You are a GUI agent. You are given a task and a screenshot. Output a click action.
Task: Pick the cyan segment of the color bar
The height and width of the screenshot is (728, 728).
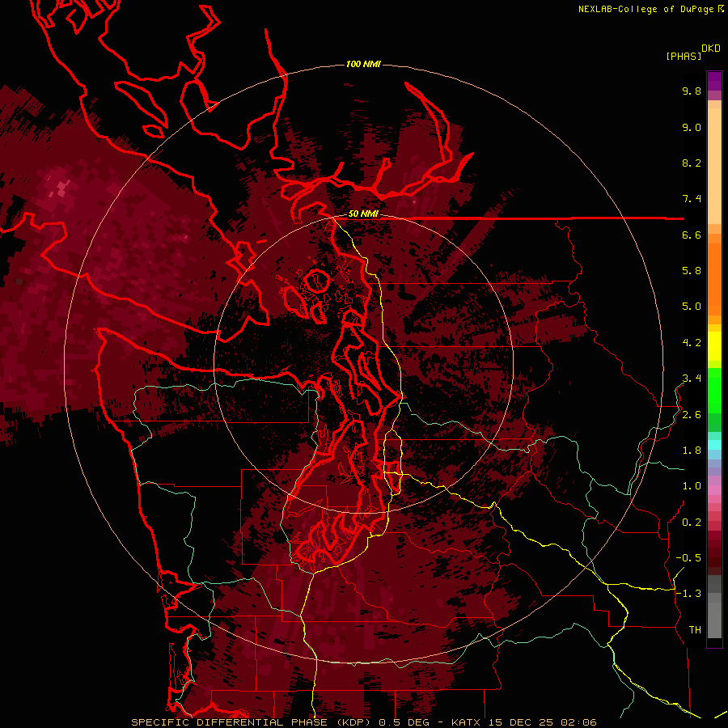point(714,444)
